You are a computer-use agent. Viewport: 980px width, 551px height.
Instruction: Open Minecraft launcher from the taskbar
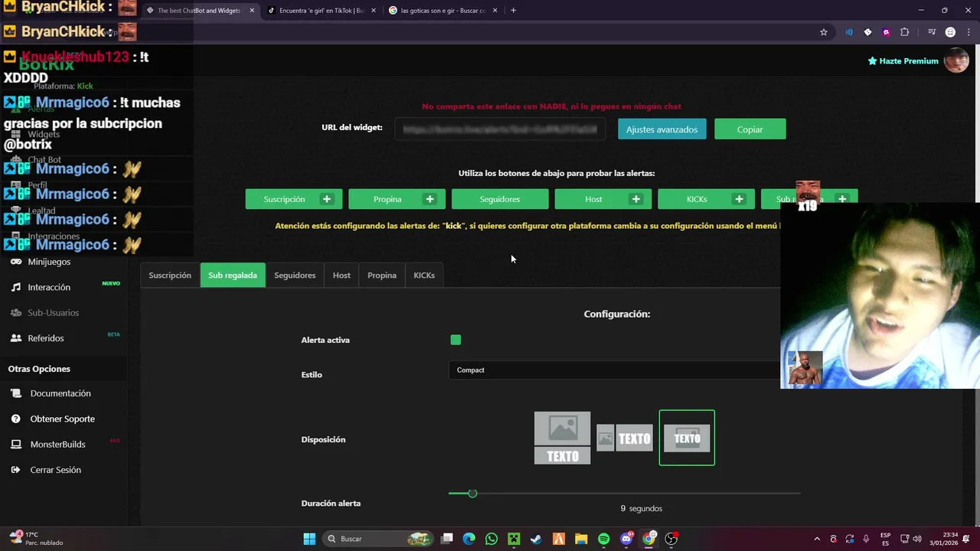point(514,539)
